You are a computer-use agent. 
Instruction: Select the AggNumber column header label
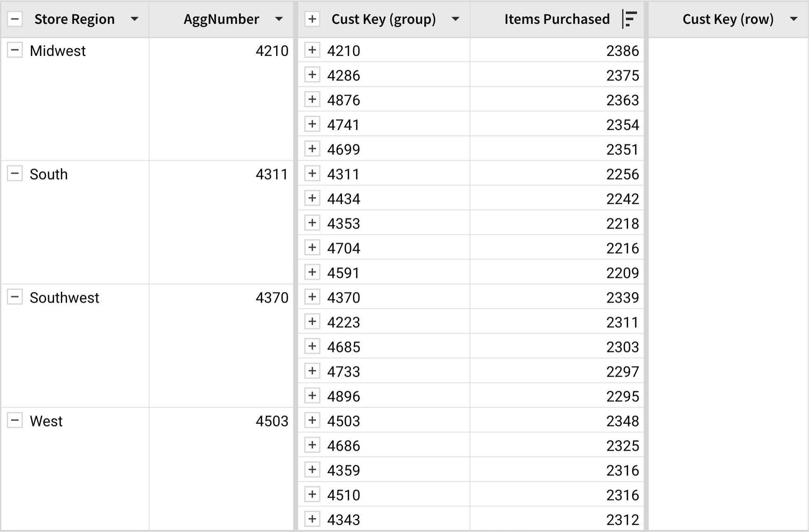click(221, 19)
